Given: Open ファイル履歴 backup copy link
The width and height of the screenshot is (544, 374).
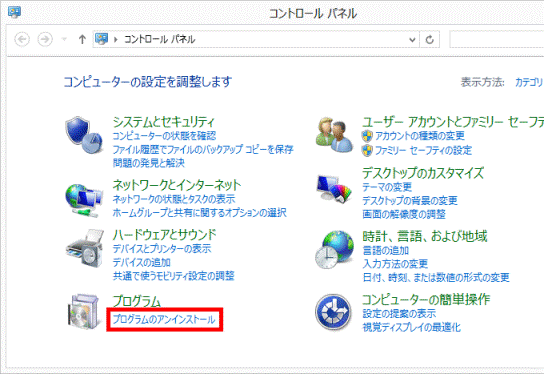Looking at the screenshot, I should point(203,150).
